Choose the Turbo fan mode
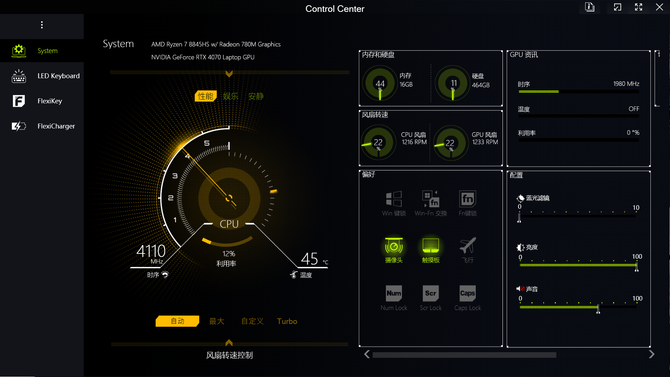Viewport: 670px width, 377px height. (287, 321)
